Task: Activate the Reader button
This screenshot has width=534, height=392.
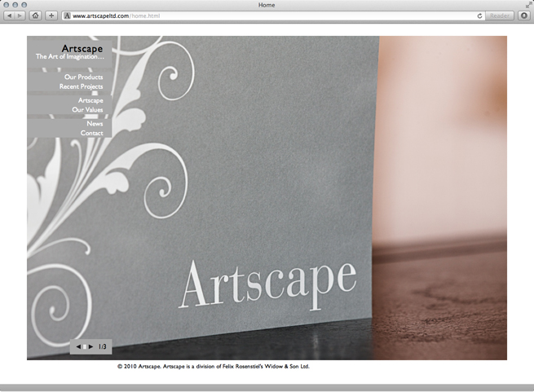Action: coord(500,15)
